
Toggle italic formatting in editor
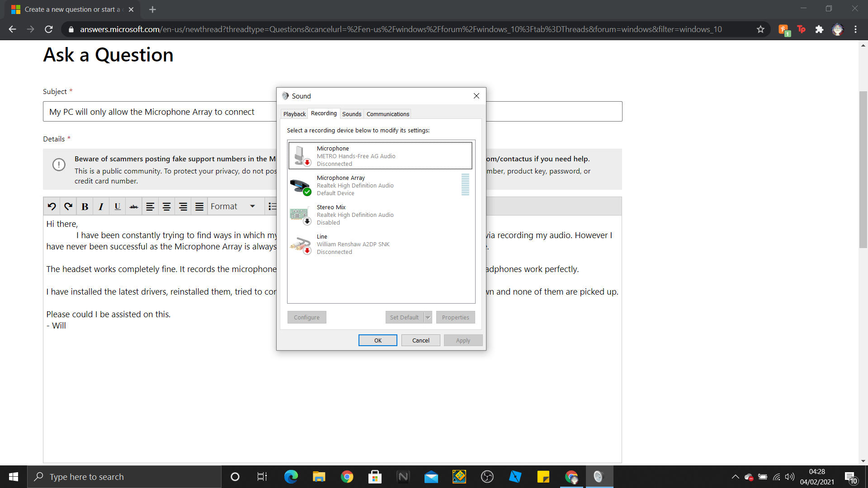coord(101,206)
